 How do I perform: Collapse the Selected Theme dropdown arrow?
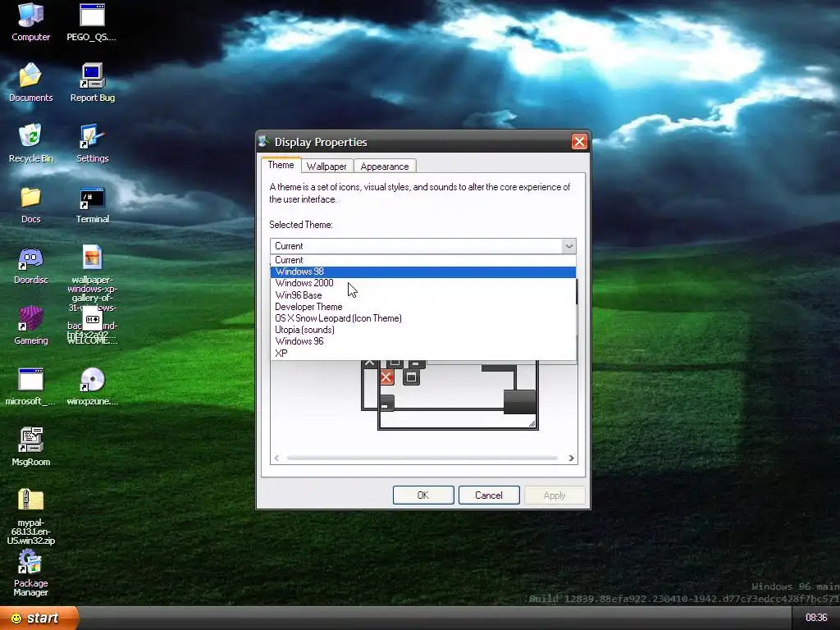[569, 246]
